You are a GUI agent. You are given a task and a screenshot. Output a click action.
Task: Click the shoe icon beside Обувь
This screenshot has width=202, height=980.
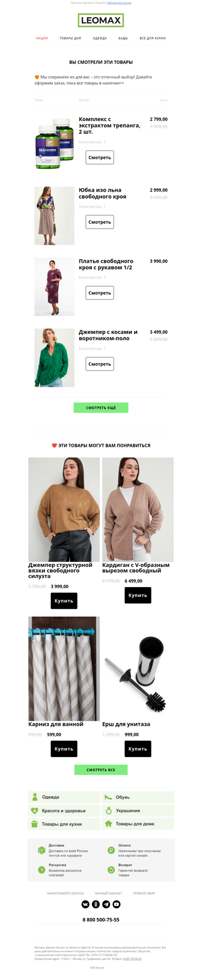pyautogui.click(x=108, y=797)
